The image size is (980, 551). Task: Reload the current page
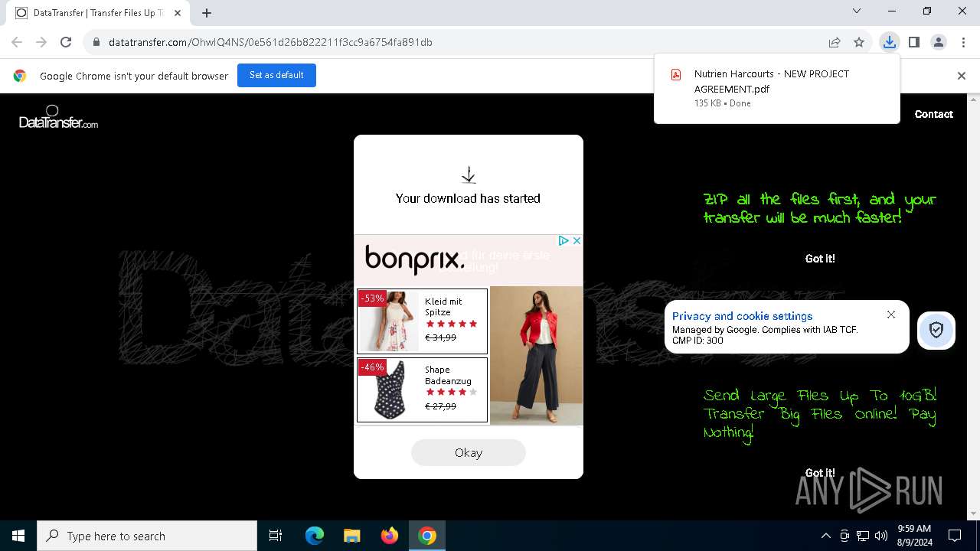pos(66,42)
